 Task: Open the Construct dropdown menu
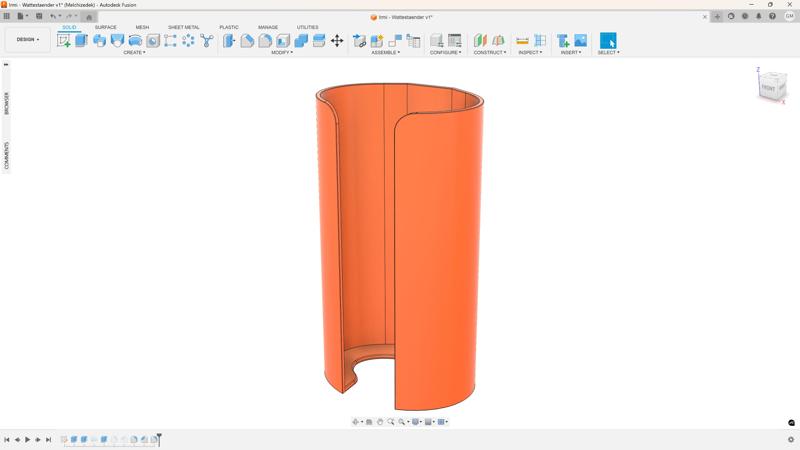tap(489, 53)
